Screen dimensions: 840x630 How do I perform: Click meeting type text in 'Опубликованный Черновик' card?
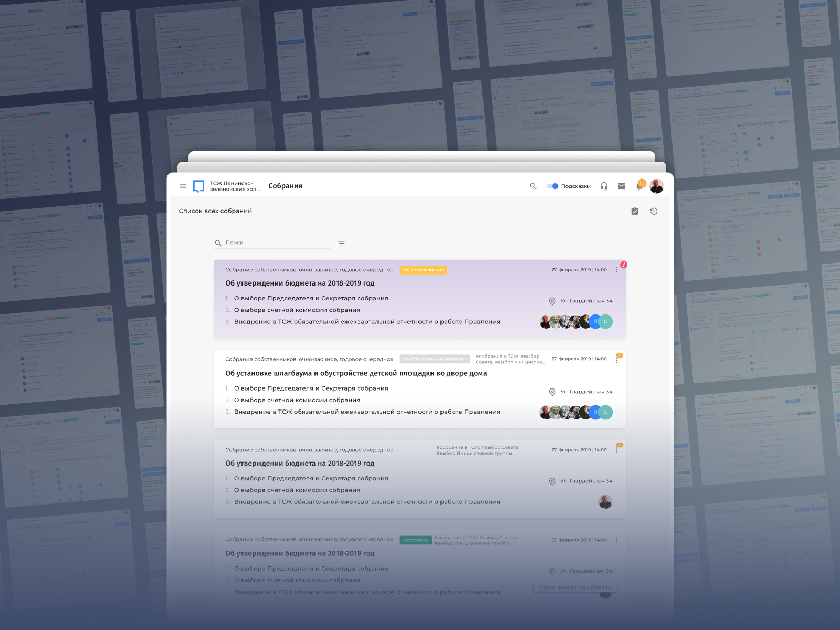point(309,359)
